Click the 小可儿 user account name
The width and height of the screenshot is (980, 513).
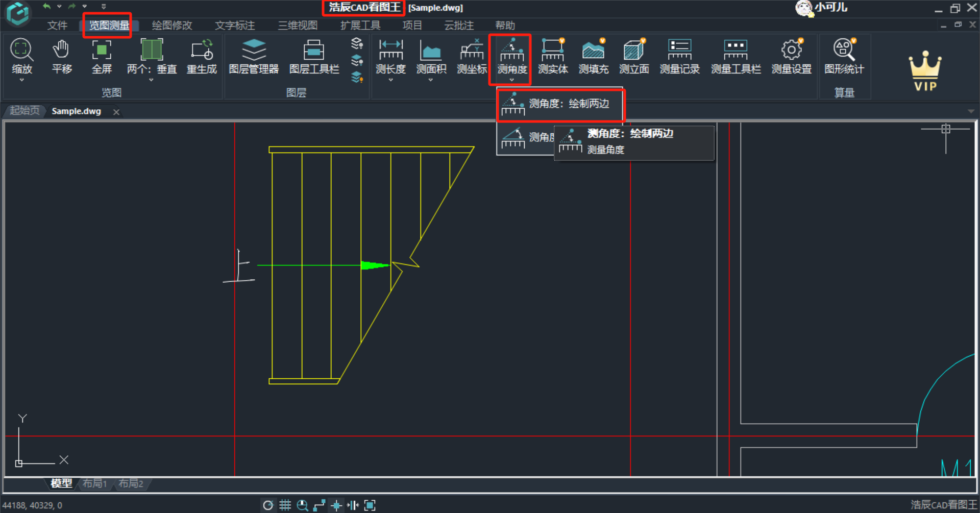(831, 8)
